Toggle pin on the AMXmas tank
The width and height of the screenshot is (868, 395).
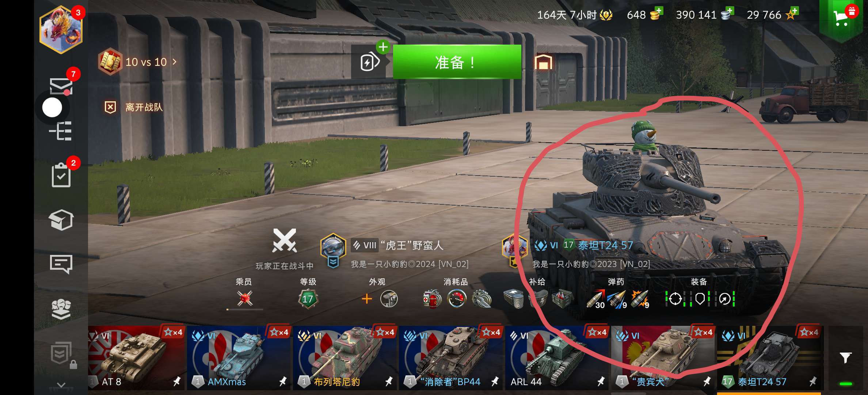(x=282, y=382)
